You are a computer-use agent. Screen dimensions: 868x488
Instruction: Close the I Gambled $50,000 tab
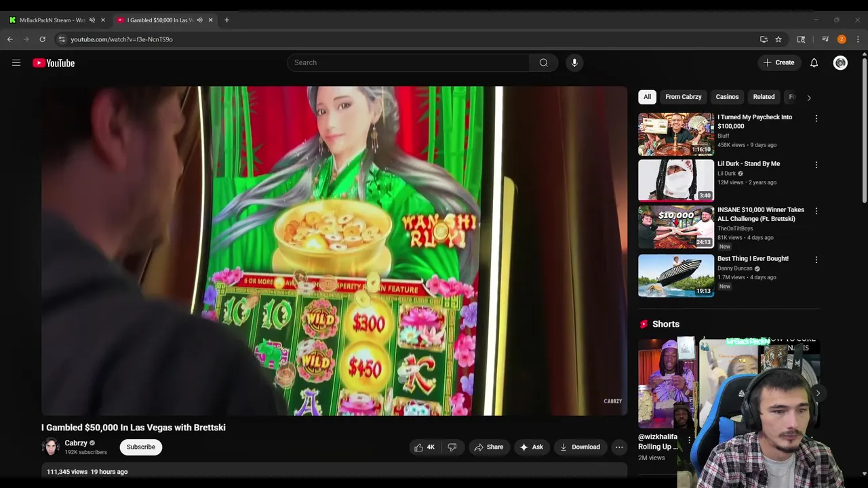[210, 20]
